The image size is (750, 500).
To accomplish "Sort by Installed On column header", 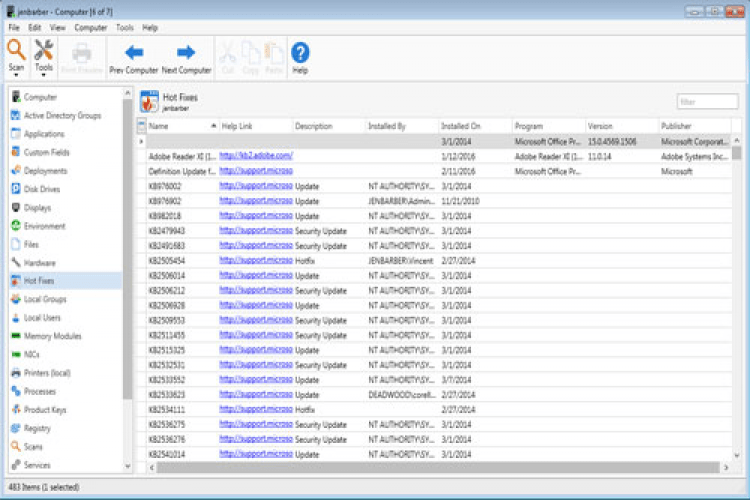I will [x=461, y=127].
